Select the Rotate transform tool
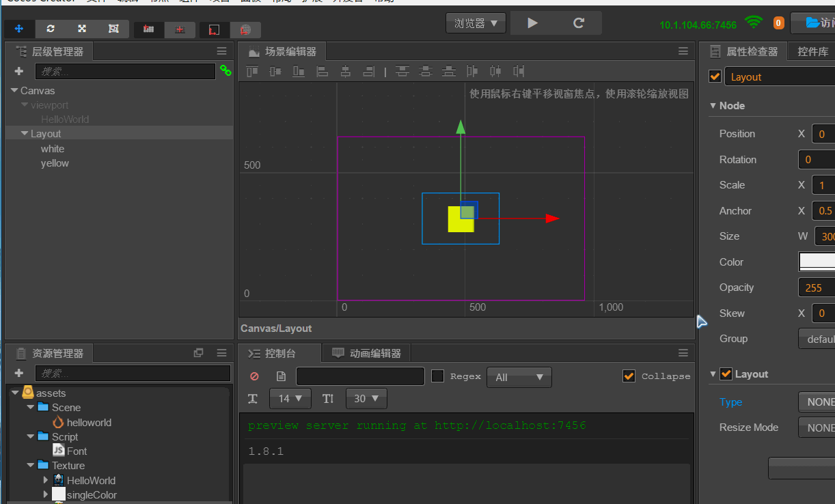 click(x=51, y=29)
